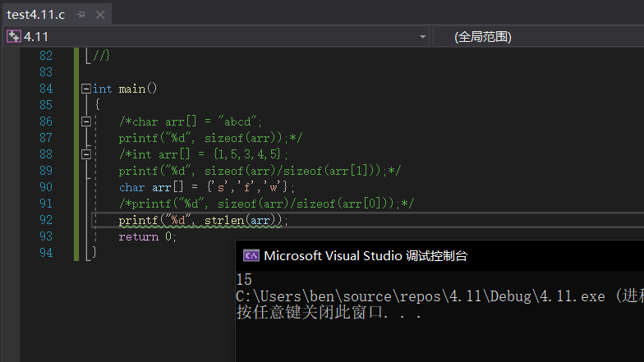Click the Microsoft Visual Studio 调试控制台 title
The width and height of the screenshot is (644, 362).
click(x=366, y=256)
